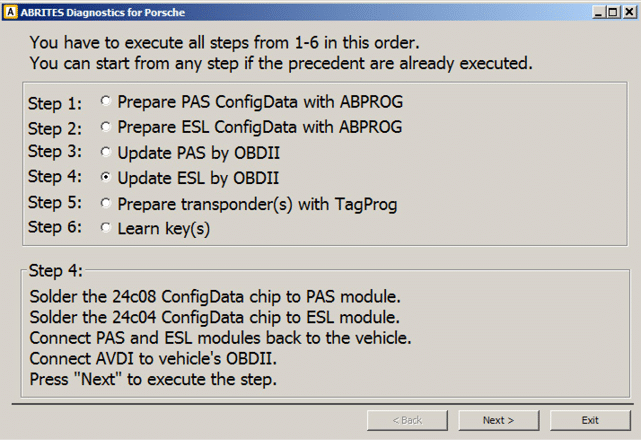Maximize the ABRITES Diagnostics window

pyautogui.click(x=611, y=11)
